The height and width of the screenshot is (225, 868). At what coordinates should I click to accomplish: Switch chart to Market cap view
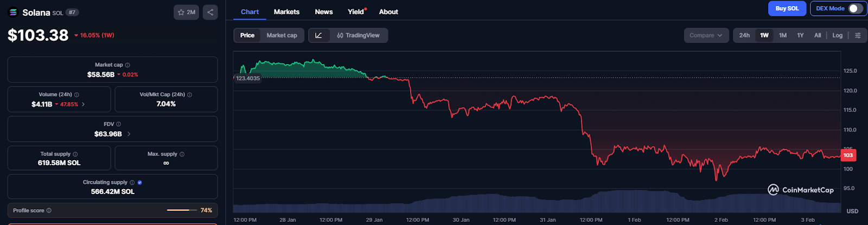(x=282, y=35)
